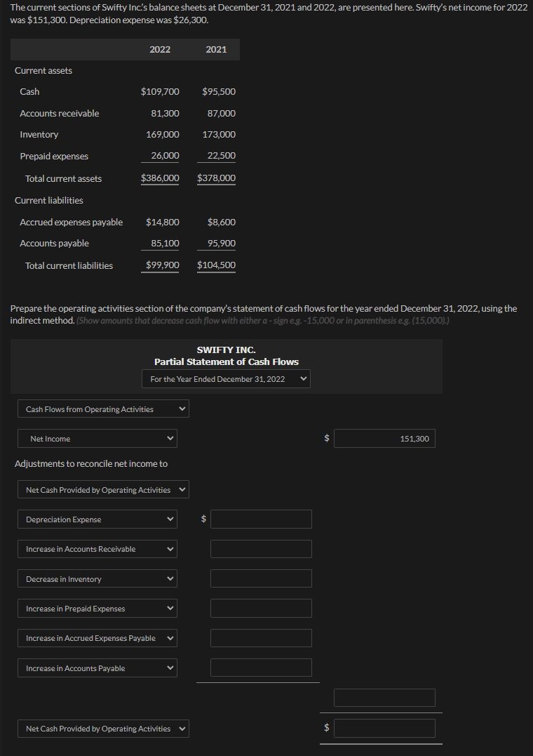Click the Inventory 2021 value 173,000

[219, 135]
